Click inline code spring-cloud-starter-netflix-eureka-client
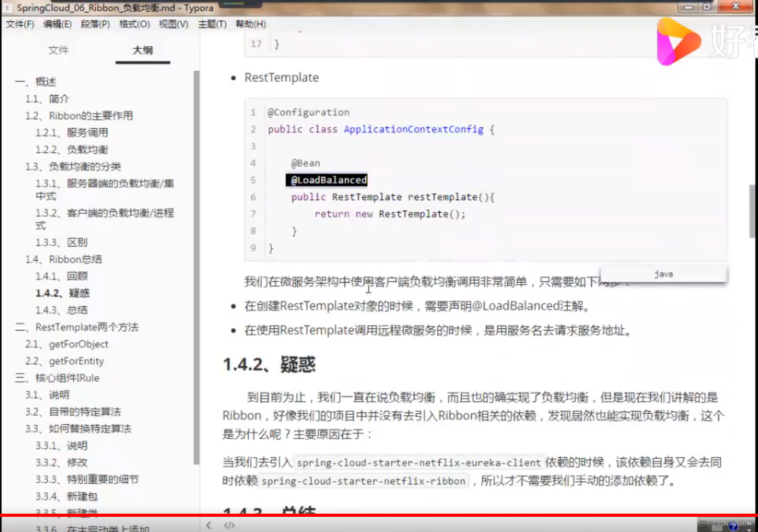758x532 pixels. pyautogui.click(x=418, y=463)
